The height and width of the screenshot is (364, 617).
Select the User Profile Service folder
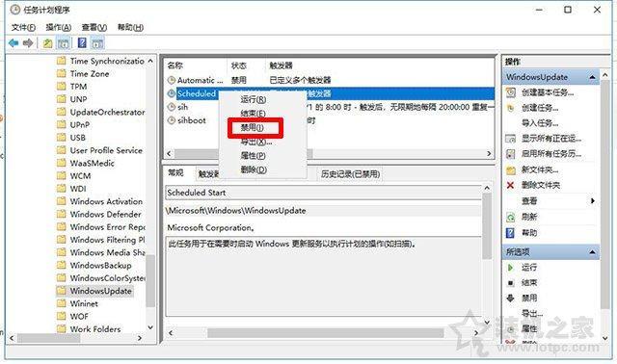click(x=99, y=150)
